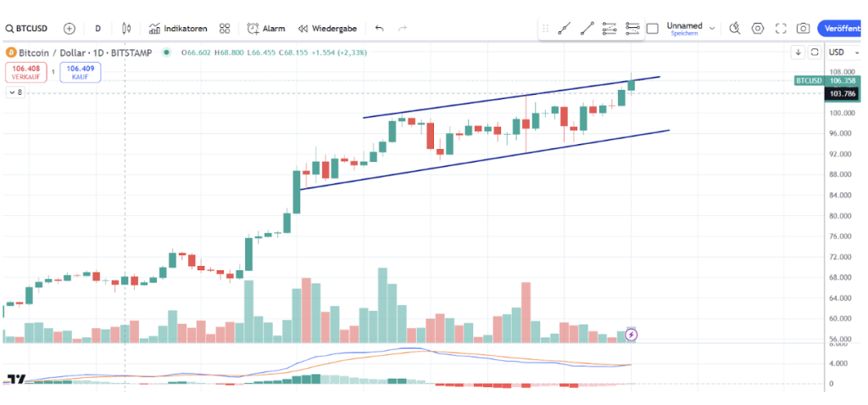The image size is (868, 405).
Task: Click the purple lightning event marker
Action: point(631,334)
